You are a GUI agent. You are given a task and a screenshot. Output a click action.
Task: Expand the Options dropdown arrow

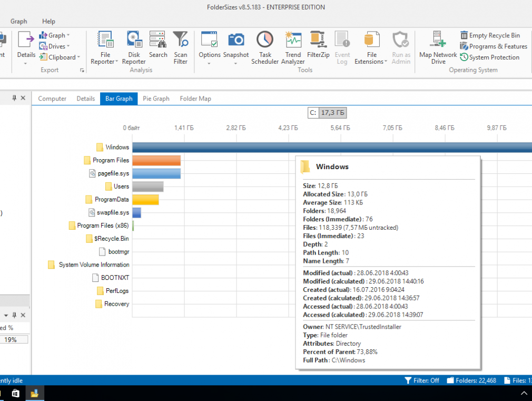tap(209, 63)
